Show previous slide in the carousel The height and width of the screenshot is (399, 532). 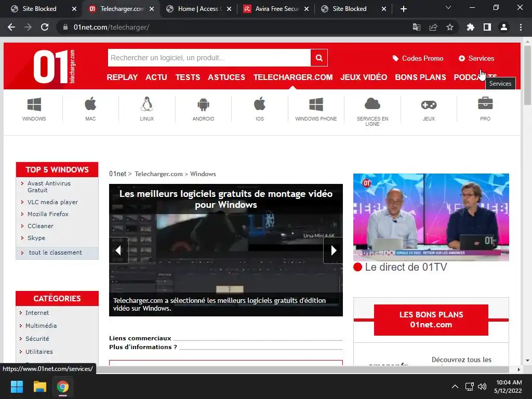coord(118,250)
